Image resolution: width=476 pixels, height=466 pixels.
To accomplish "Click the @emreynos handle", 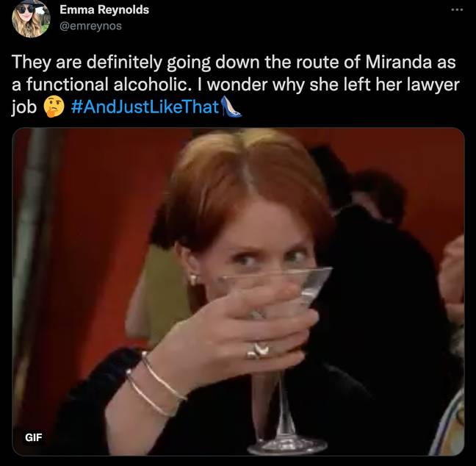I will [x=91, y=26].
